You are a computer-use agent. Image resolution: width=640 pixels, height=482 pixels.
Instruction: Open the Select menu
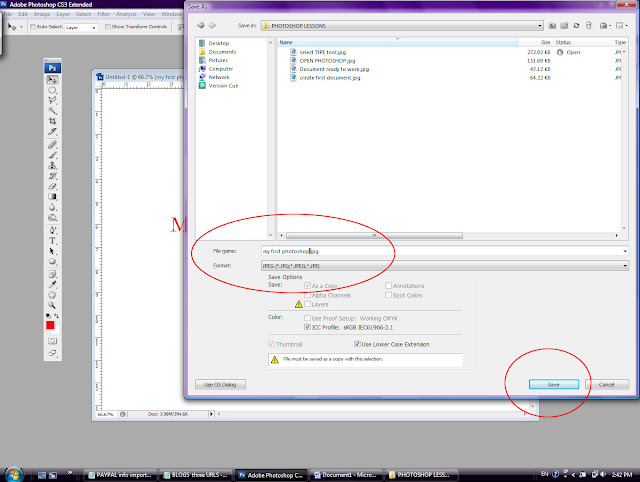coord(83,14)
